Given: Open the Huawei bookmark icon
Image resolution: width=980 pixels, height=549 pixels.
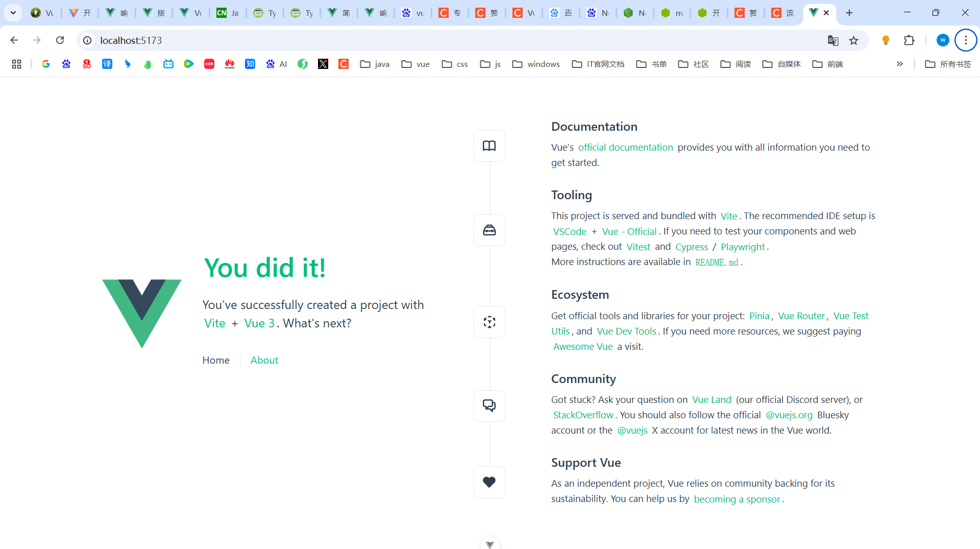Looking at the screenshot, I should (230, 64).
